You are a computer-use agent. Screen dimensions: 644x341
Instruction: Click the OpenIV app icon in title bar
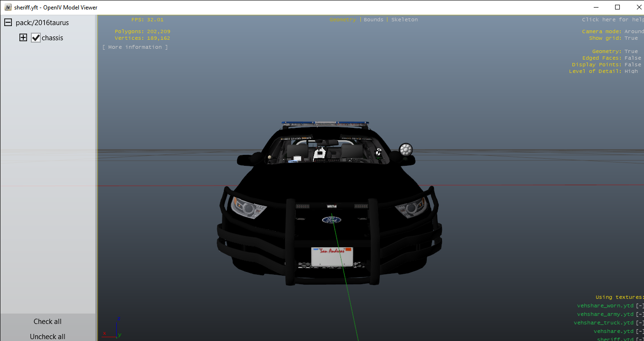8,8
